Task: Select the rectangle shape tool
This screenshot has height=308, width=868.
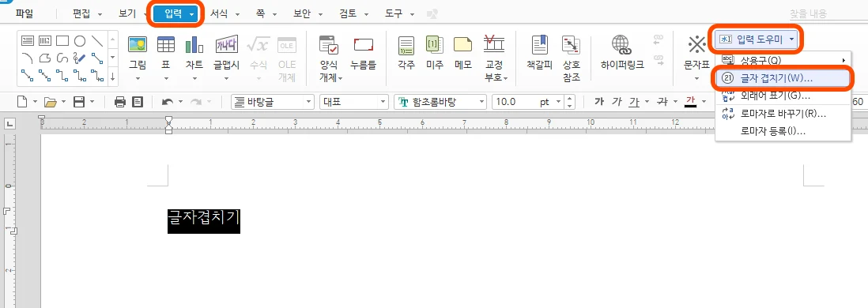Action: click(x=62, y=40)
